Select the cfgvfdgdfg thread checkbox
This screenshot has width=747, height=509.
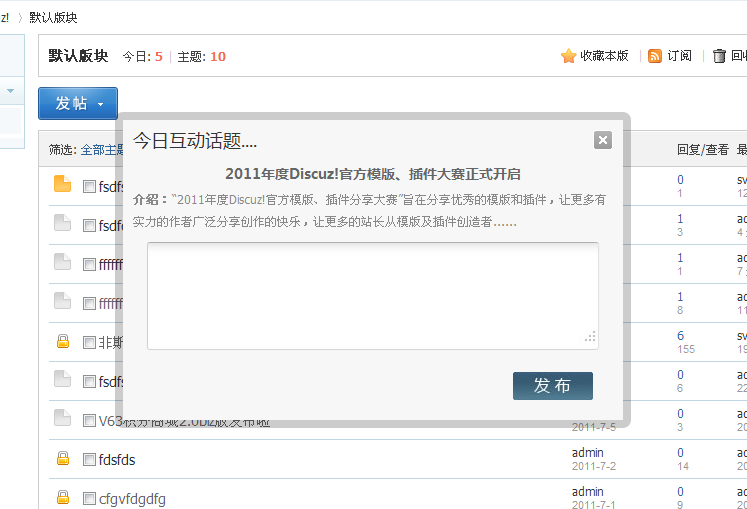coord(89,499)
